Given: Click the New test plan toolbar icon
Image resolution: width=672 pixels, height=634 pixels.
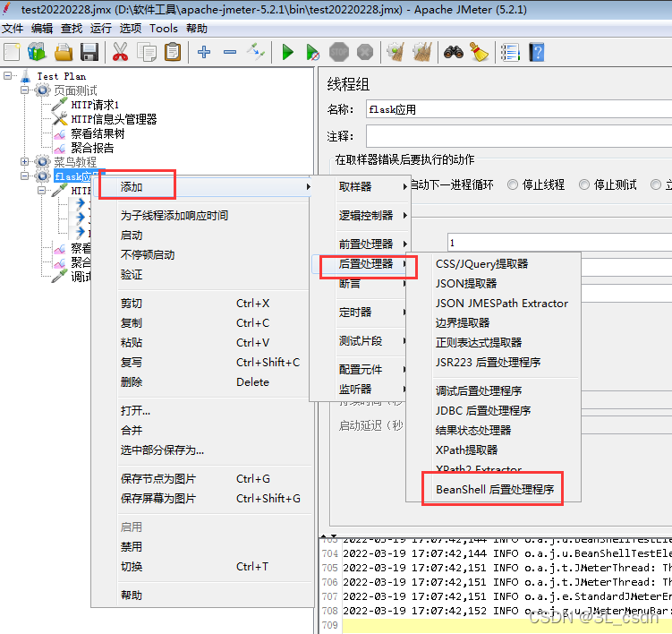Looking at the screenshot, I should point(12,52).
